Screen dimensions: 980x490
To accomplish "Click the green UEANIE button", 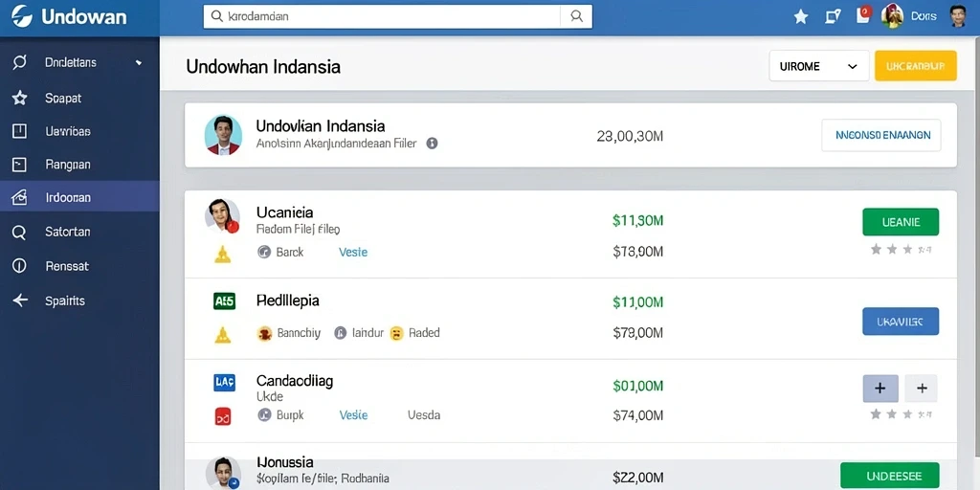I will pyautogui.click(x=901, y=222).
